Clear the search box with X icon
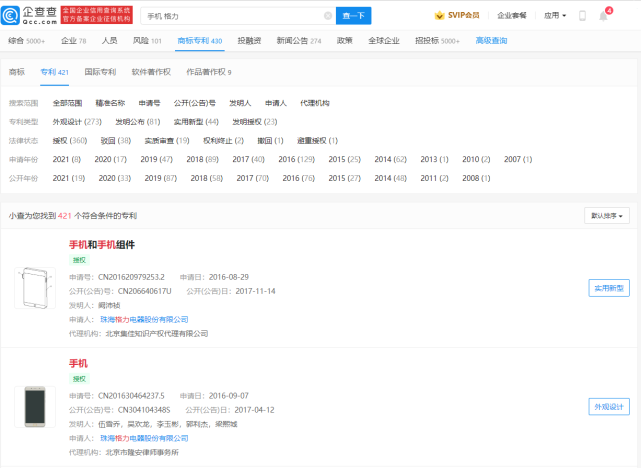The image size is (641, 468). pyautogui.click(x=328, y=16)
